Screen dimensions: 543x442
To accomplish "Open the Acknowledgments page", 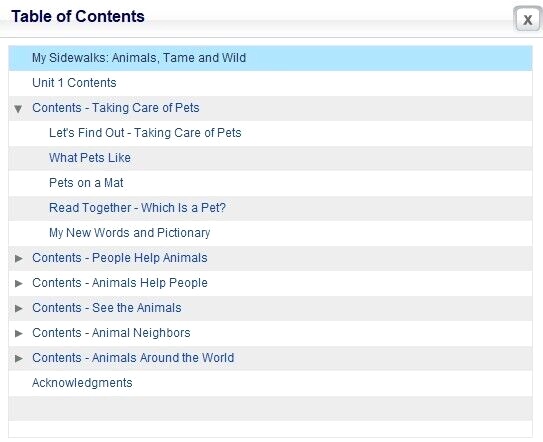I will click(82, 383).
